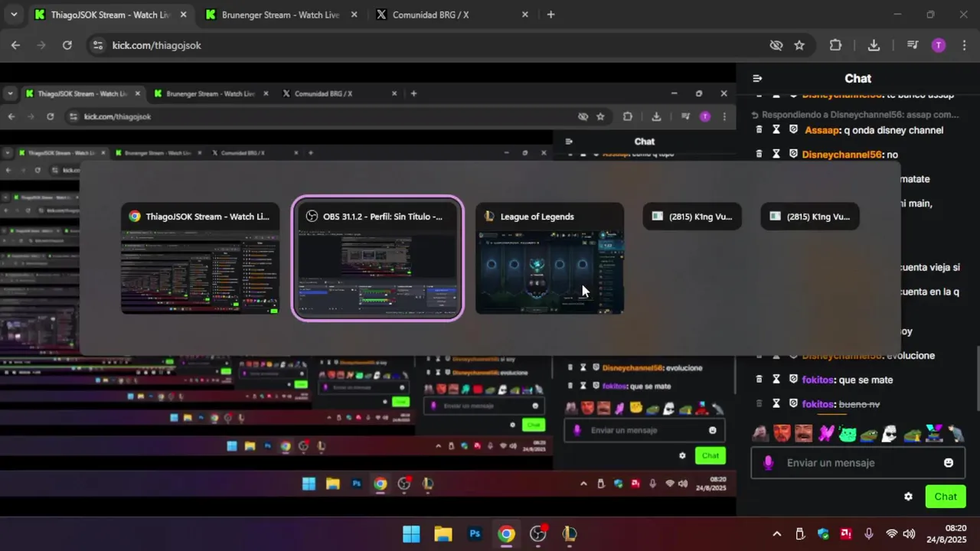Viewport: 980px width, 551px height.
Task: Open Assaap's username in chat
Action: click(822, 130)
